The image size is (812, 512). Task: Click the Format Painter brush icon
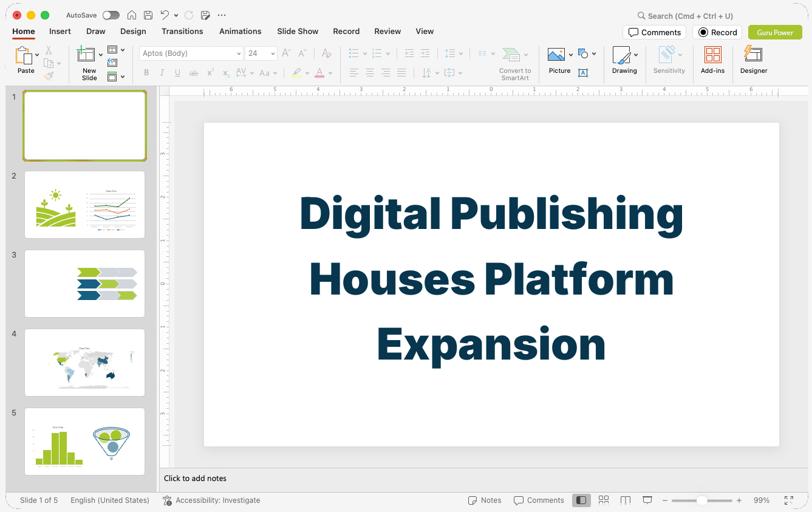click(x=49, y=76)
